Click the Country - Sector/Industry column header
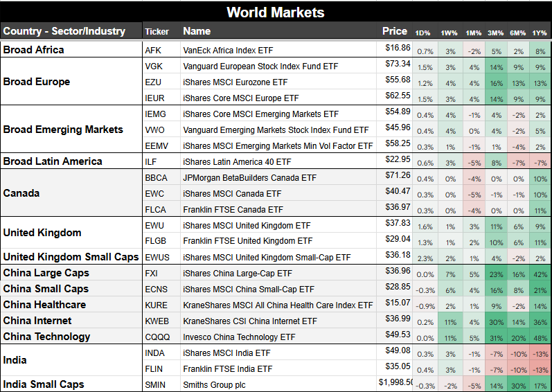The height and width of the screenshot is (392, 552). (x=71, y=31)
